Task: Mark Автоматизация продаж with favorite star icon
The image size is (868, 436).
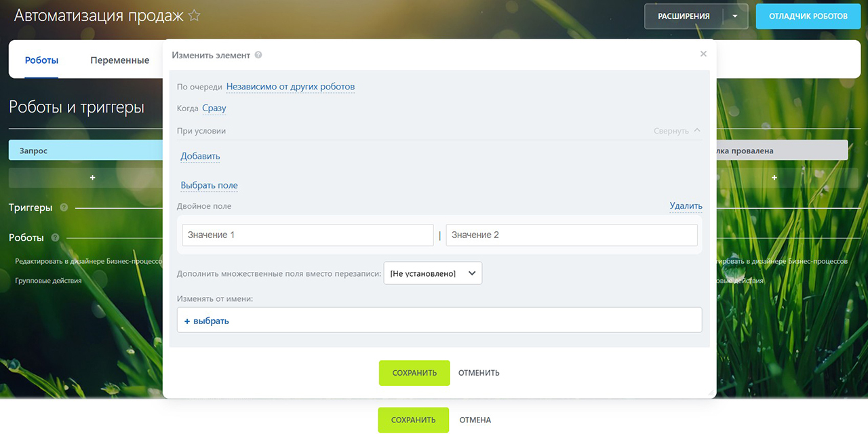Action: 194,15
